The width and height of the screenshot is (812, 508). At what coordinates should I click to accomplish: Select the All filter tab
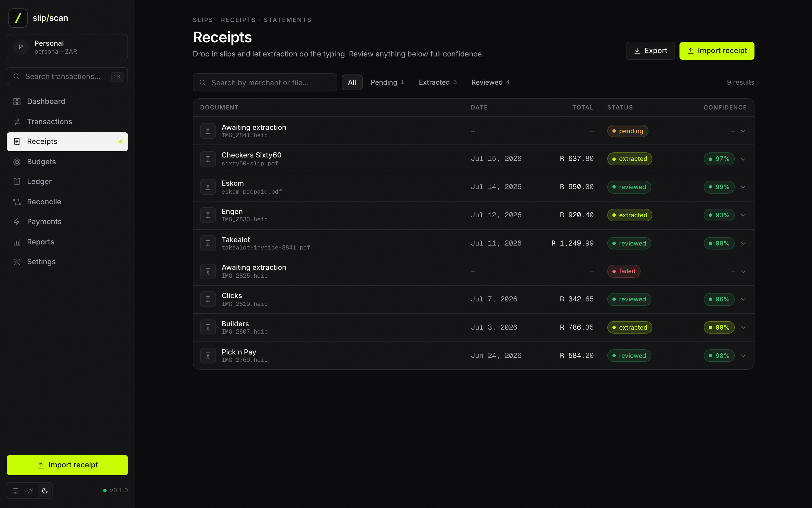tap(352, 82)
